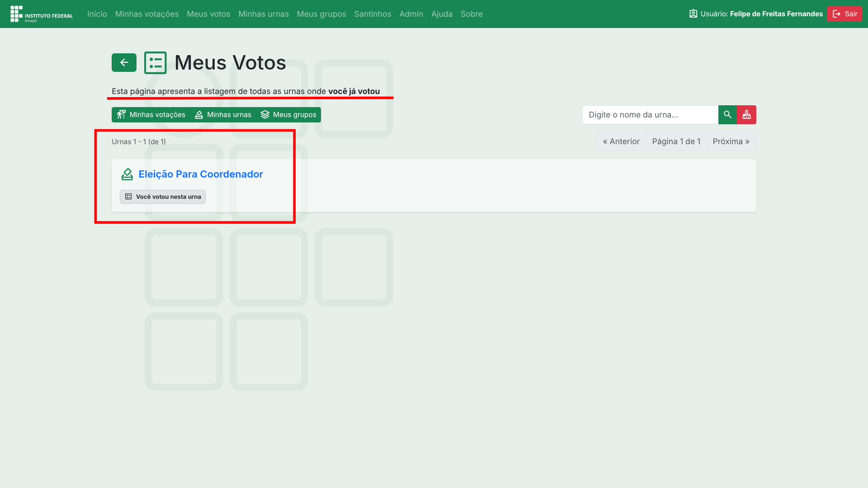Viewport: 868px width, 488px height.
Task: Open the Santinhos menu item
Action: [373, 14]
